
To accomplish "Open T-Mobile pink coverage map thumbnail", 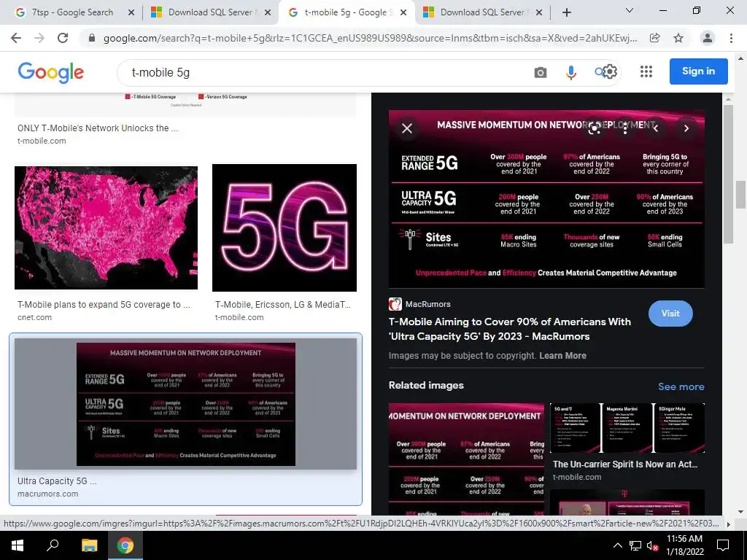I will pyautogui.click(x=107, y=227).
